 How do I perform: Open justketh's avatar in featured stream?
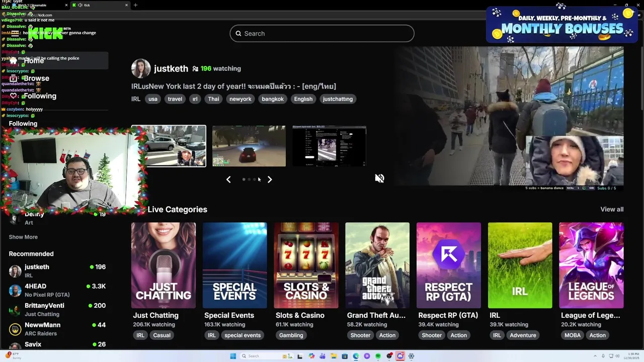[x=141, y=68]
